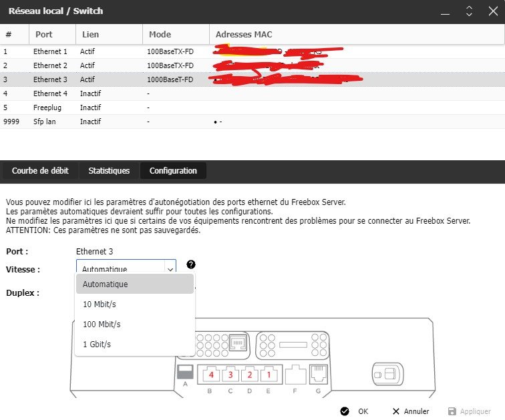Pick the 10 Mbit/s speed option
Screen dimensions: 505x420
click(x=100, y=304)
